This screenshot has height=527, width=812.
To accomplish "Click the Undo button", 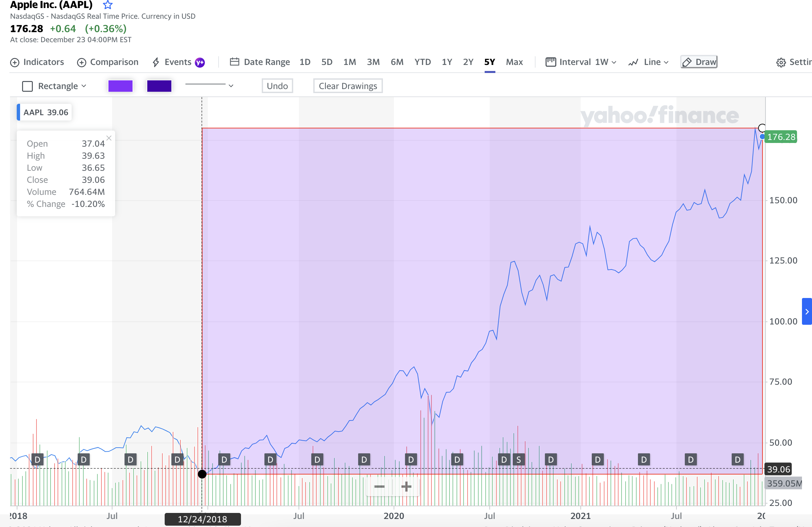I will coord(277,86).
